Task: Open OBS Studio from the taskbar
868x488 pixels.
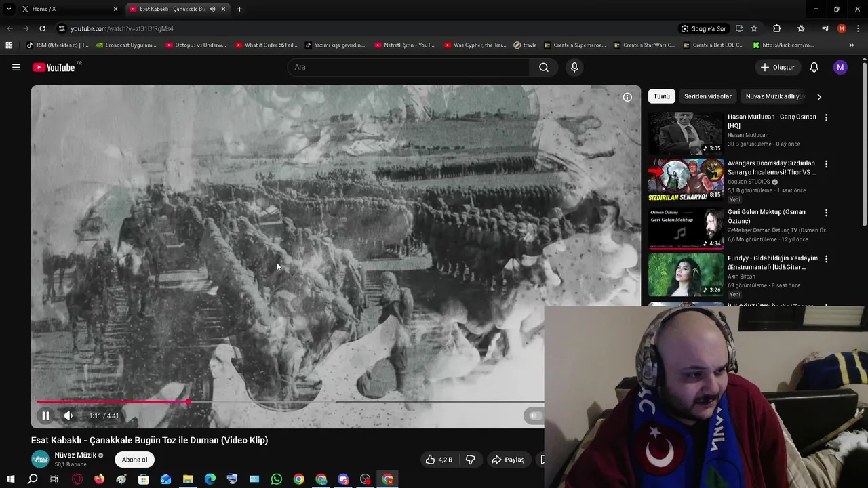Action: coord(366,479)
